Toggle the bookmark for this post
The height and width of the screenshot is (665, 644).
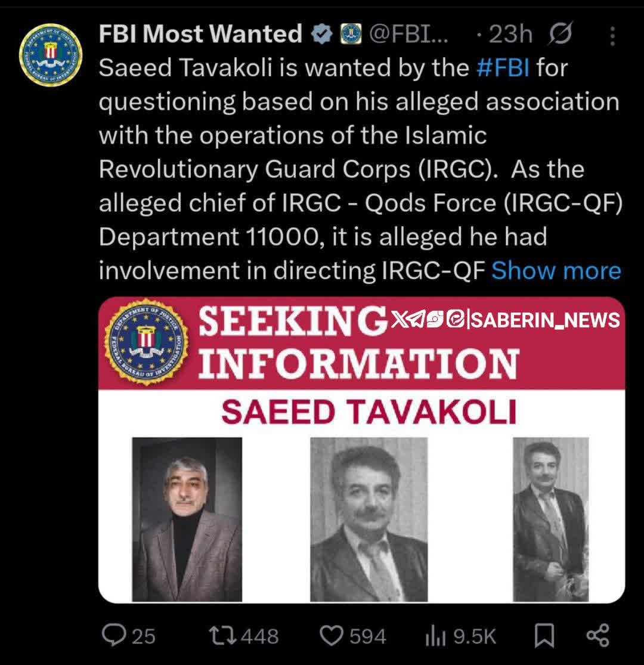pyautogui.click(x=543, y=636)
